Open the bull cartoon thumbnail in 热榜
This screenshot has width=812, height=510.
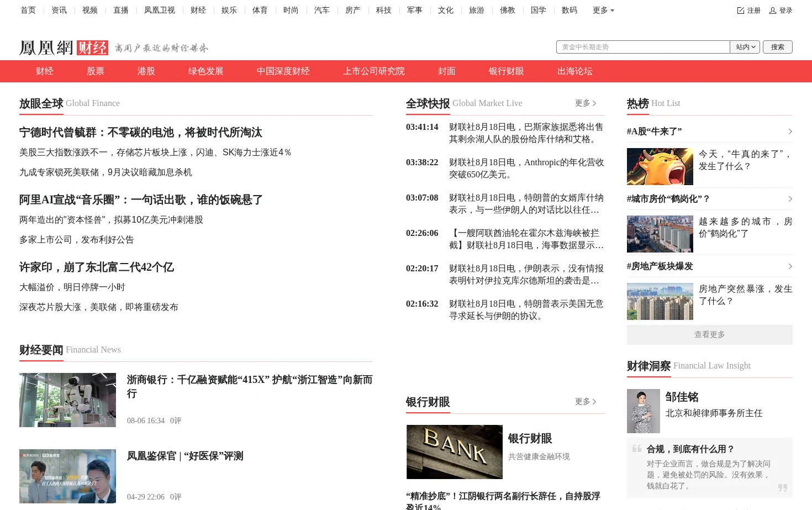click(660, 166)
